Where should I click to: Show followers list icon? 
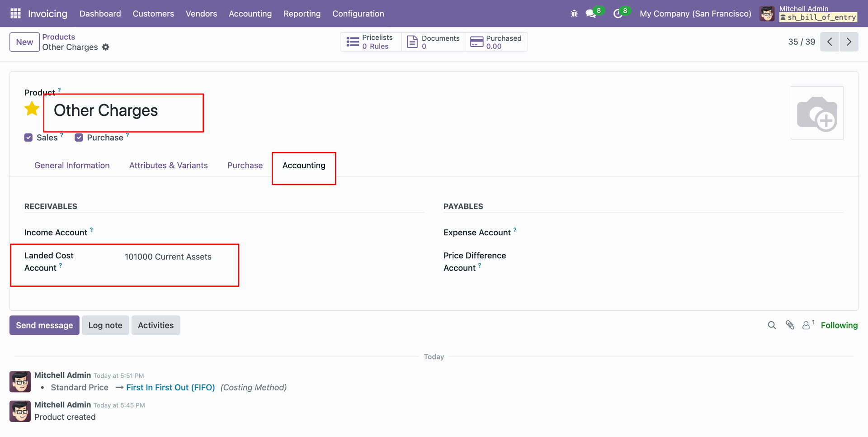808,325
